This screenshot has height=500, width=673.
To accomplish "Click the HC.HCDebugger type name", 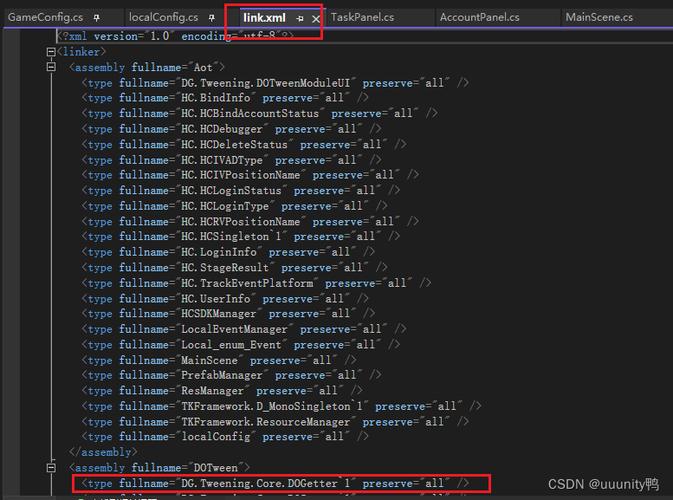I will tap(221, 129).
